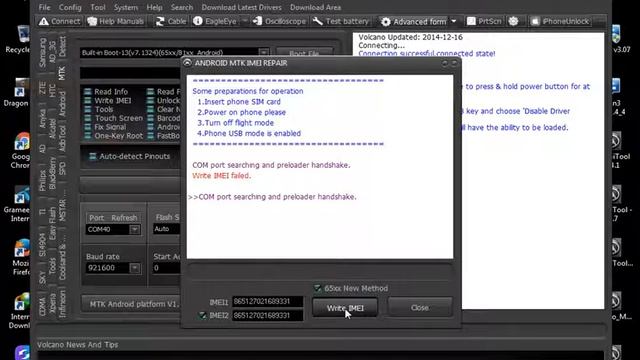Open the File menu
Screen dimensions: 640x360
click(44, 7)
